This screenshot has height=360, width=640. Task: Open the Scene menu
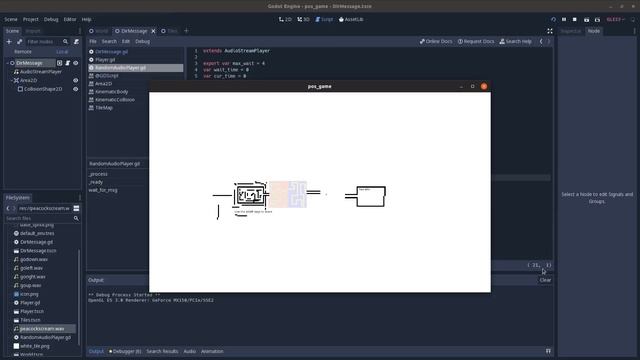pos(11,19)
